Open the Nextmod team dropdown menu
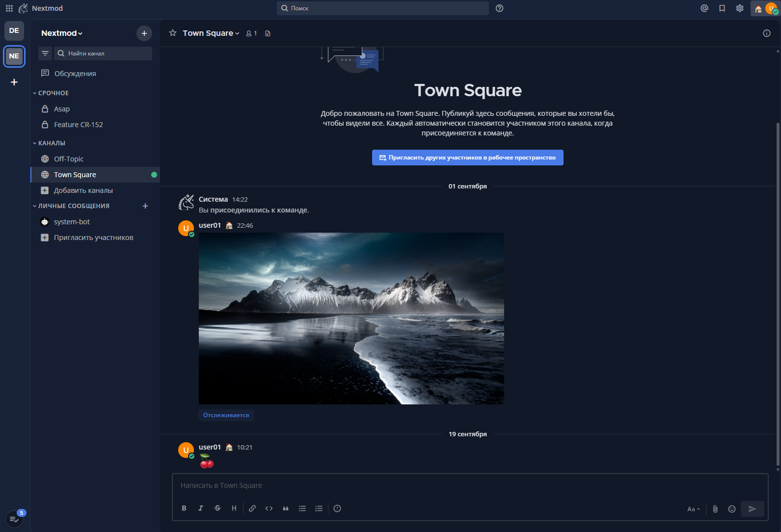 [x=62, y=33]
